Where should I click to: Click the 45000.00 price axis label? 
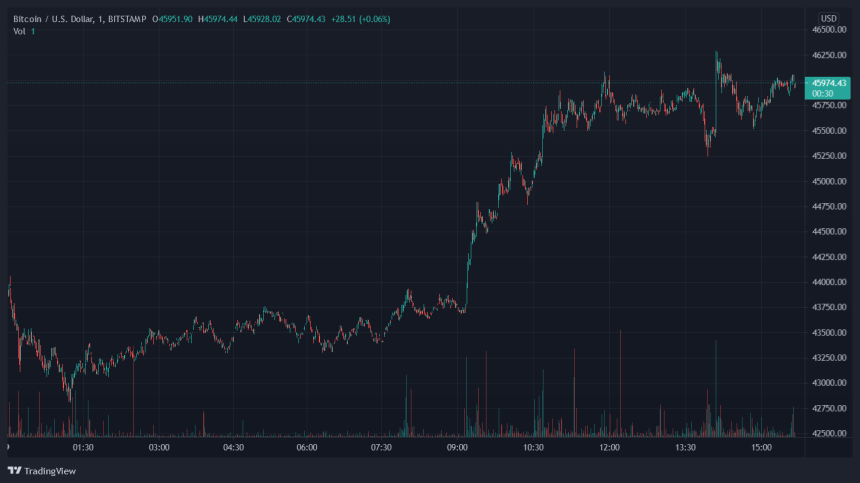coord(828,182)
